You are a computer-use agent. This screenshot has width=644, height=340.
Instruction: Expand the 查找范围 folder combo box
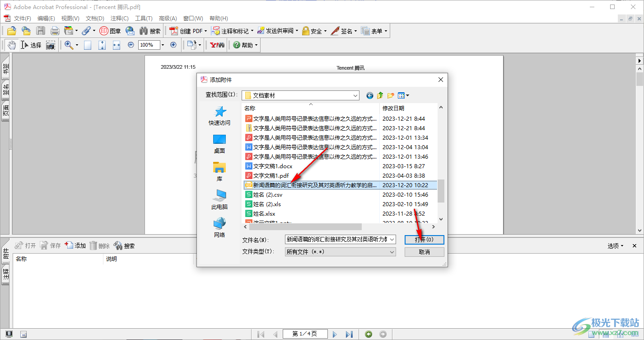point(300,95)
